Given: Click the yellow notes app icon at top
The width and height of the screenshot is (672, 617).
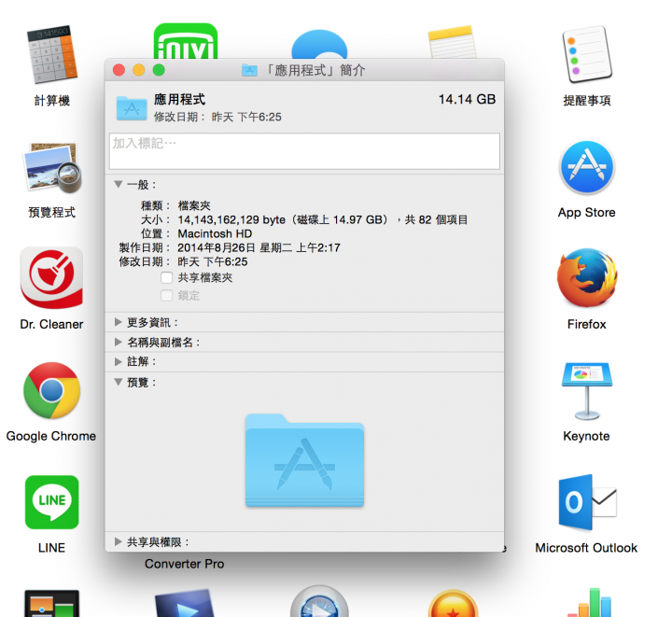Looking at the screenshot, I should [x=452, y=42].
